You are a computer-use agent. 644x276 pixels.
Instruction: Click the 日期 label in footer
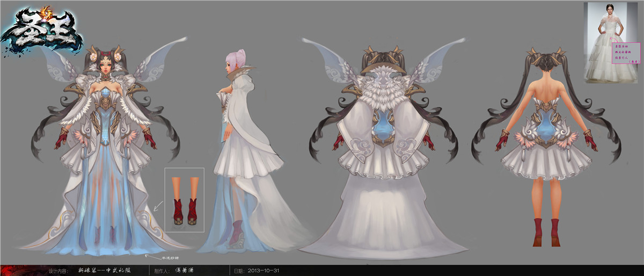click(x=239, y=271)
